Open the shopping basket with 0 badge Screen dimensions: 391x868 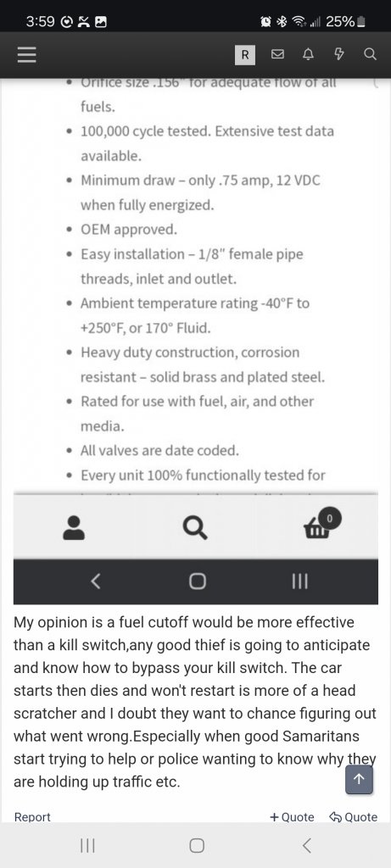pos(321,524)
